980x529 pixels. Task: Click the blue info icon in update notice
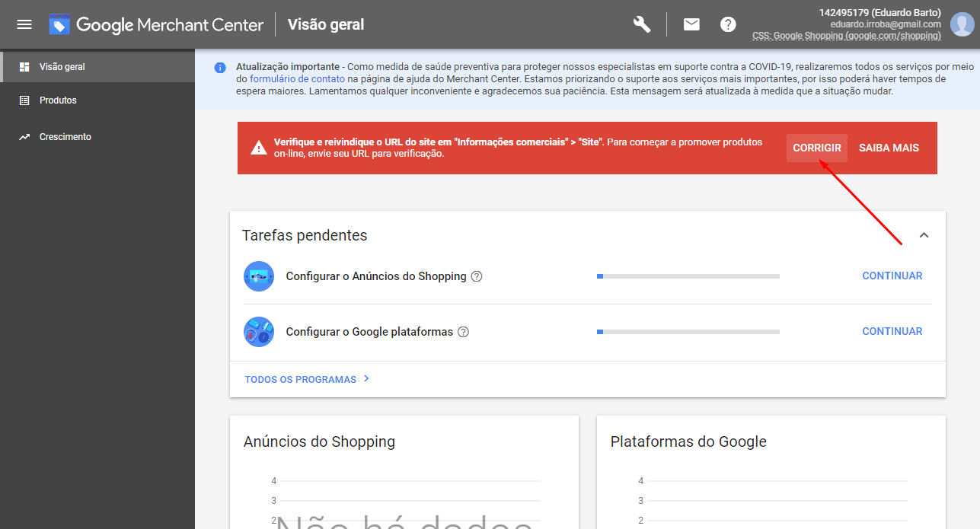click(x=220, y=68)
